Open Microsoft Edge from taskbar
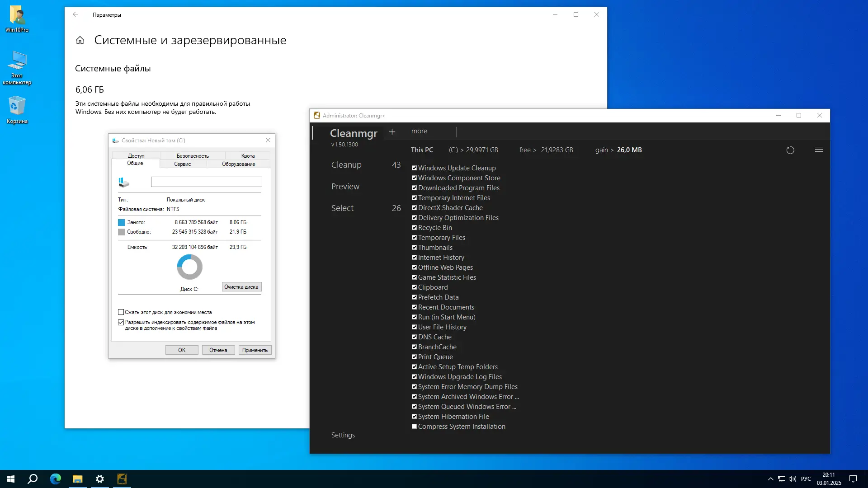This screenshot has height=488, width=868. pos(56,479)
